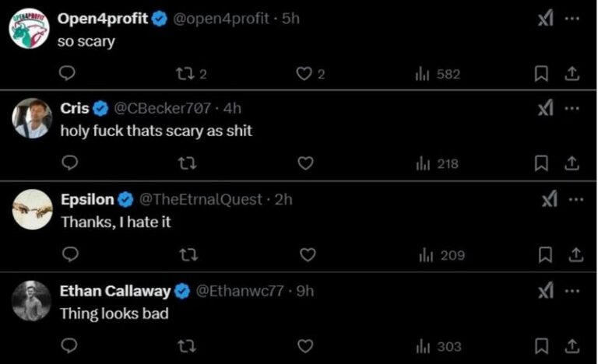Visit the @CBecker707 profile handle
Viewport: 598px width, 364px height.
pyautogui.click(x=163, y=109)
